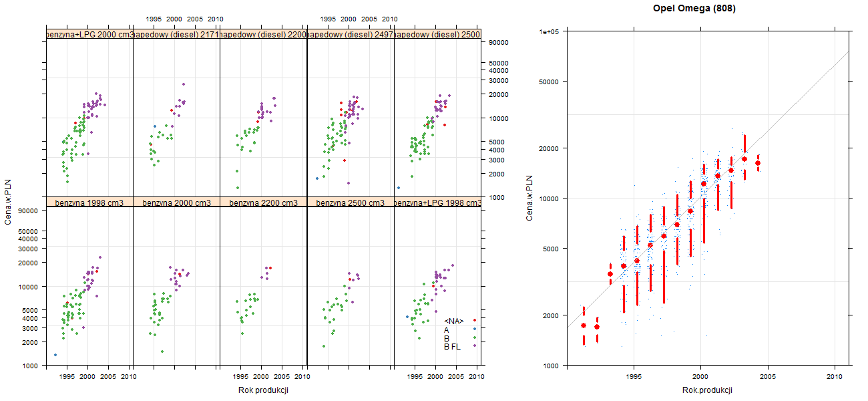Click the "5000" y-axis tick in Opel Omega plot
The image size is (868, 401).
tap(552, 249)
